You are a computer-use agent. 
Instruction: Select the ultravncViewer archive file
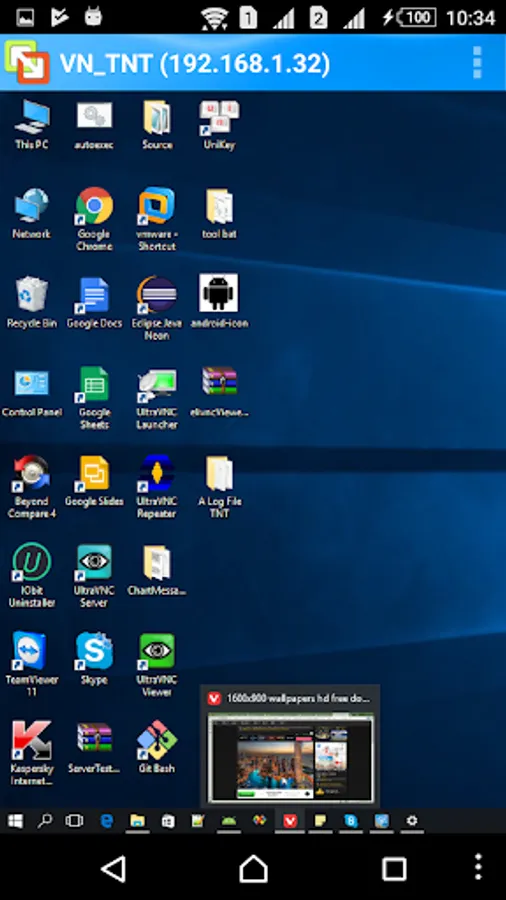pos(219,392)
